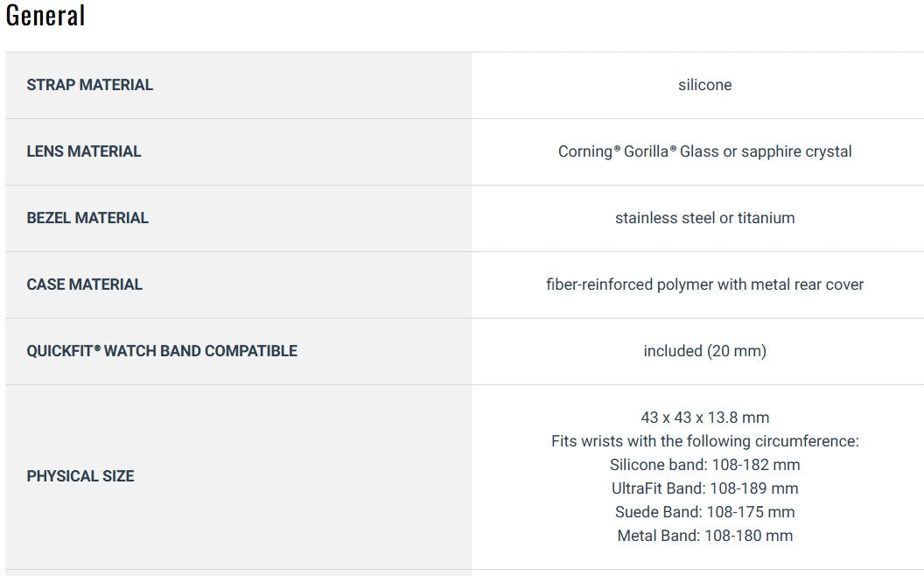The image size is (924, 576).
Task: Click the Fits wrists circumference line
Action: 704,441
